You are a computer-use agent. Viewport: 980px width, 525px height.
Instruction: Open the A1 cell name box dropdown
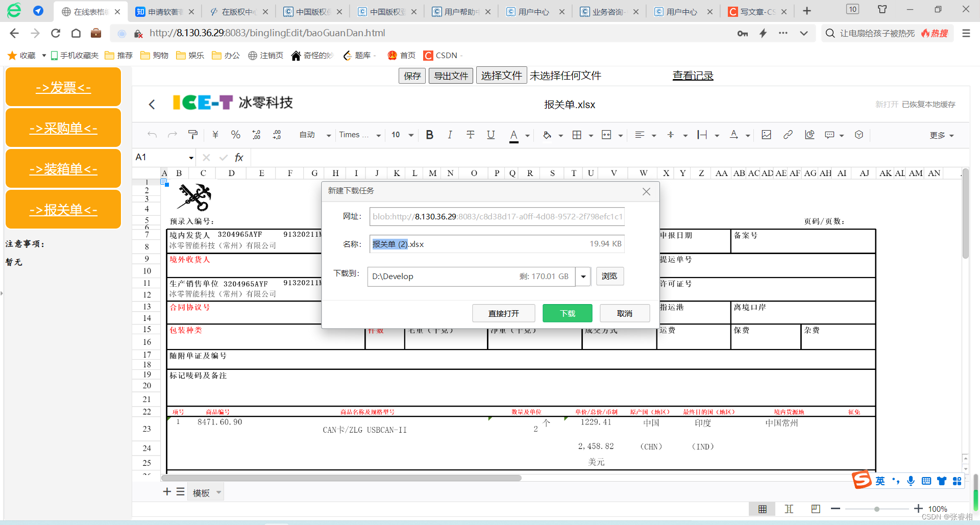click(191, 158)
